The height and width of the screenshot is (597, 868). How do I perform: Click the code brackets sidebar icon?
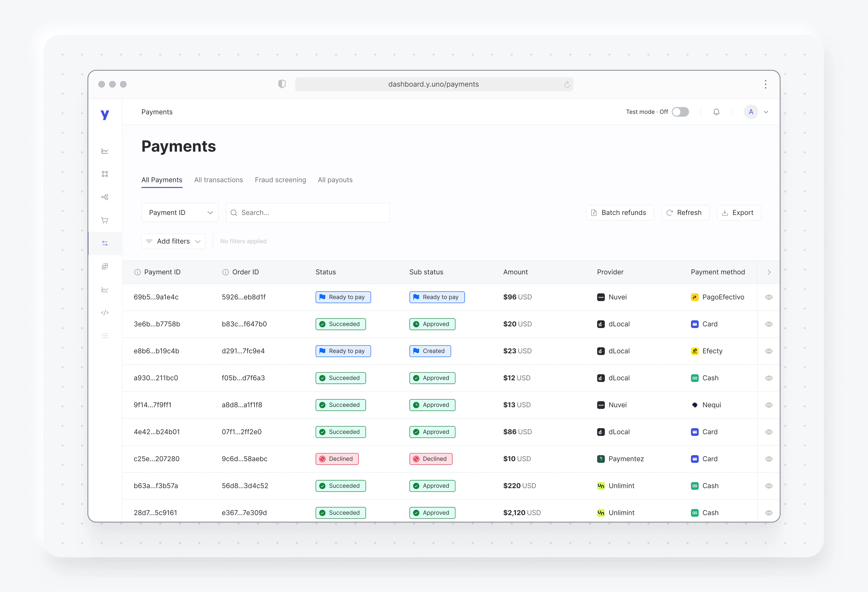tap(105, 313)
